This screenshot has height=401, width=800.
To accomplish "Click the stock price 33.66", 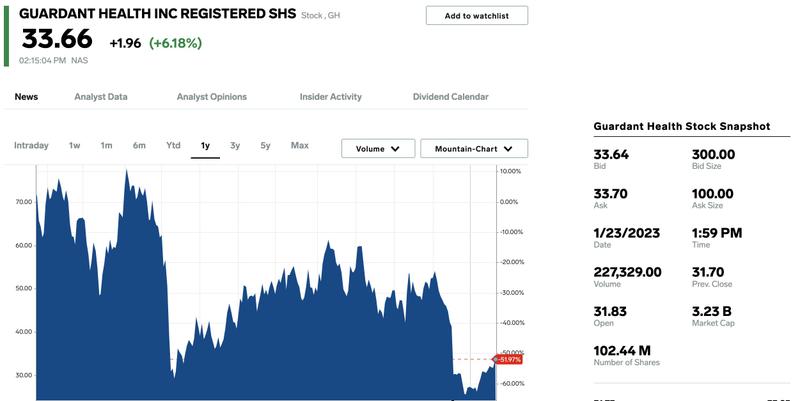I will tap(57, 39).
